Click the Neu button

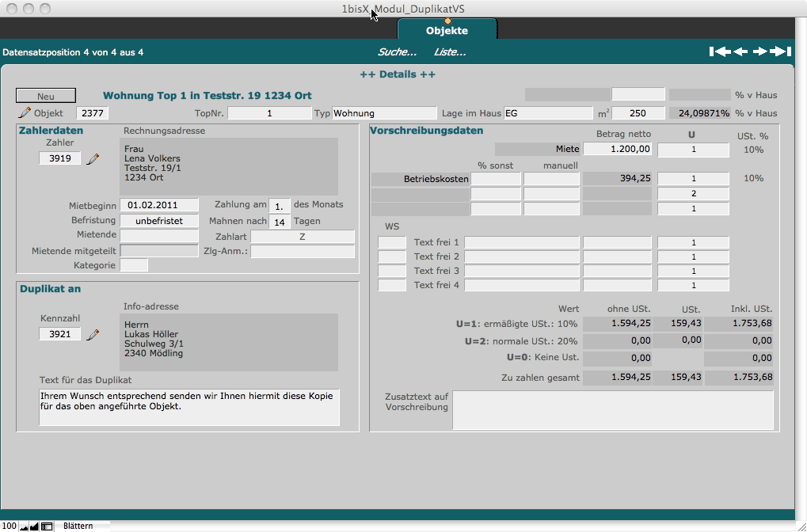click(x=46, y=96)
